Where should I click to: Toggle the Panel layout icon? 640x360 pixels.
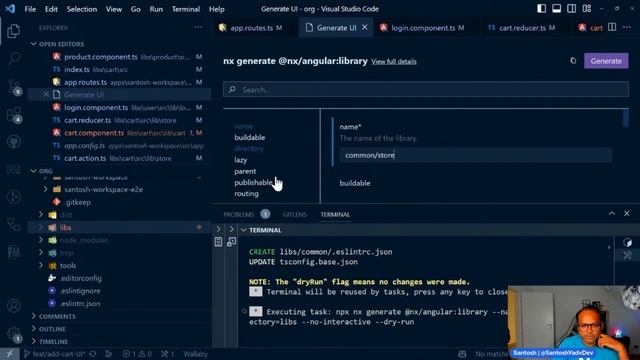(556, 9)
